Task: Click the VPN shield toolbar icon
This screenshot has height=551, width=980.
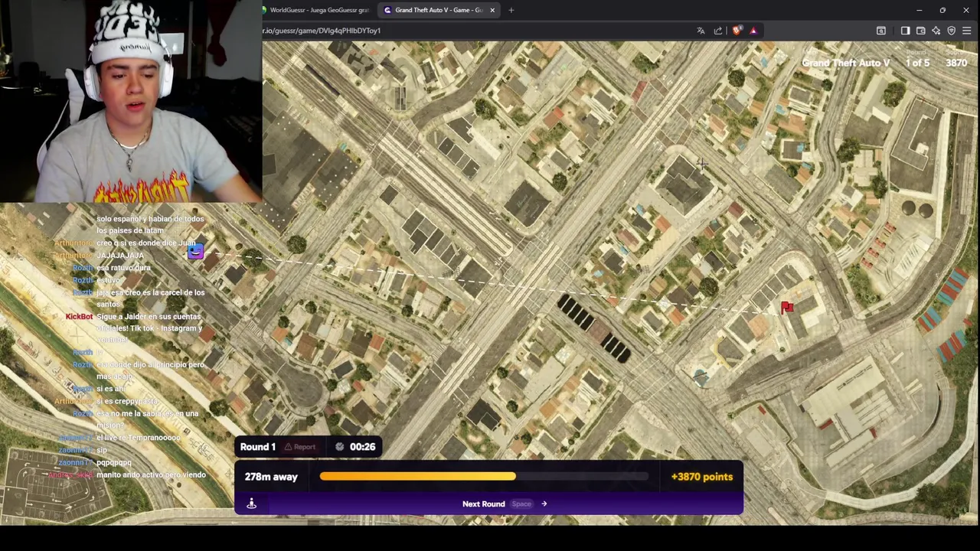Action: (x=952, y=31)
